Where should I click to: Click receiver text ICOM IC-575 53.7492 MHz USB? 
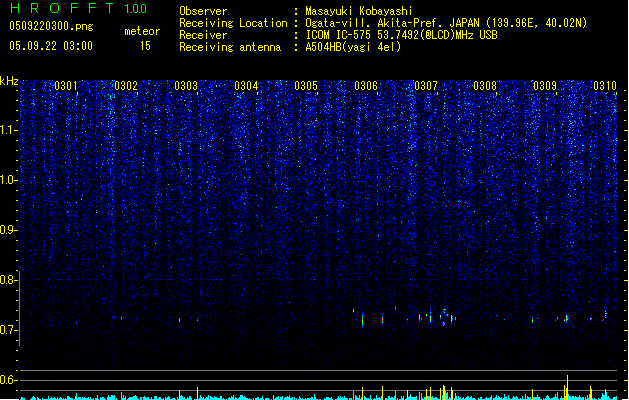402,35
